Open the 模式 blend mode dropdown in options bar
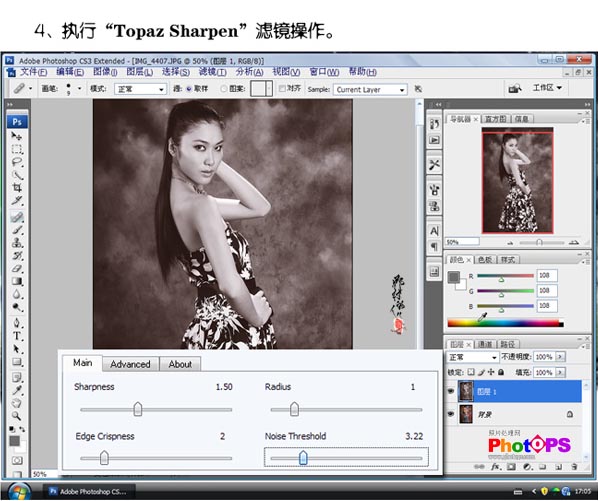 pos(140,89)
